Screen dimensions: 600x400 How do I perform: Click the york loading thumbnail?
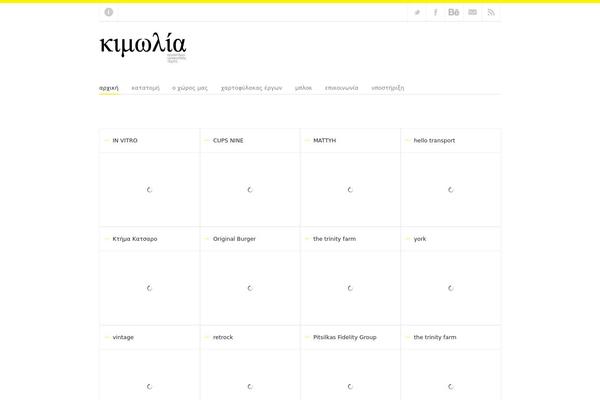(x=451, y=288)
